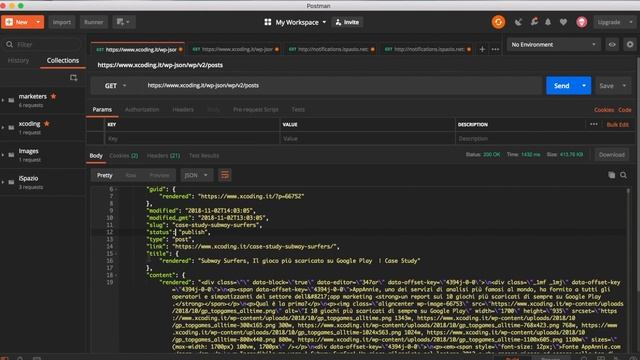Image resolution: width=640 pixels, height=360 pixels.
Task: Open the Save button dropdown arrow
Action: pyautogui.click(x=624, y=86)
